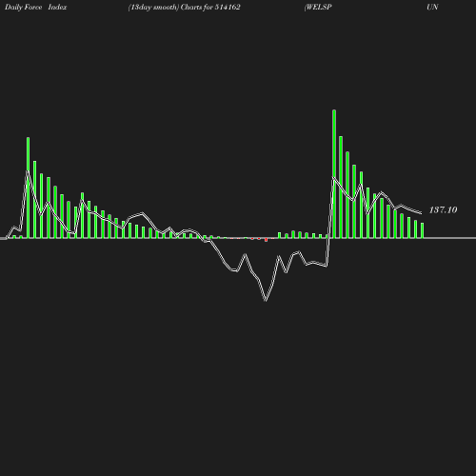476x476 pixels.
Task: Click the '(WELSP' header text
Action: [318, 7]
